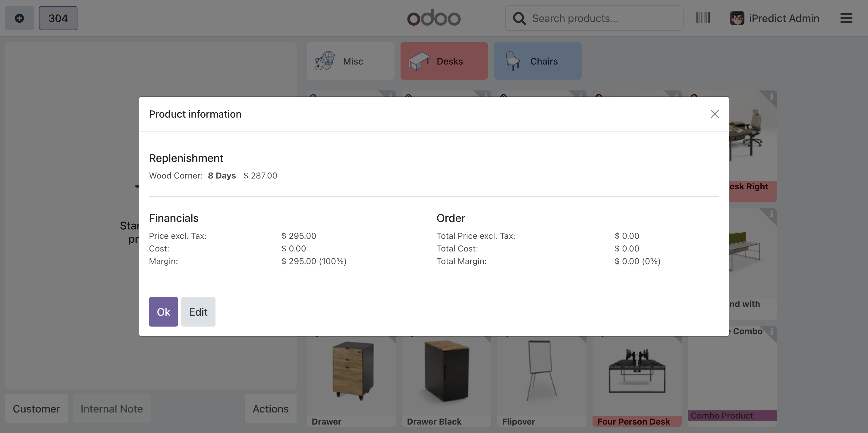
Task: Select the Misc category
Action: pos(350,61)
